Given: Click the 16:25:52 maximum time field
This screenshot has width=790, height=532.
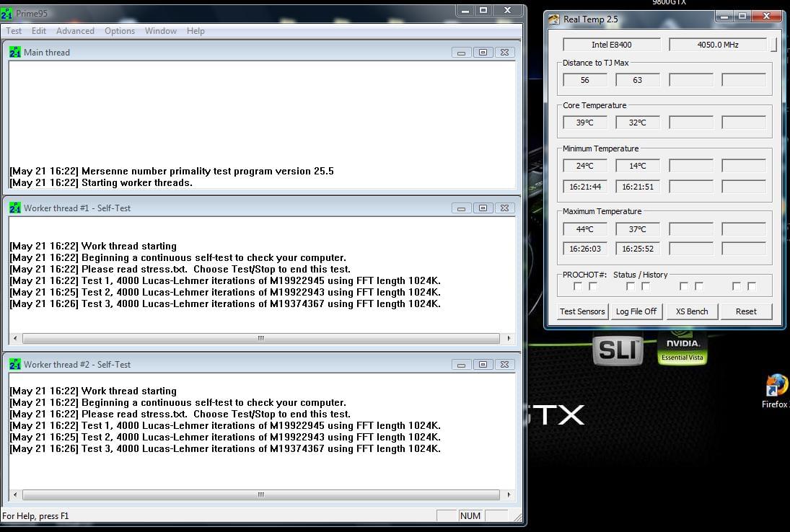Looking at the screenshot, I should 637,249.
